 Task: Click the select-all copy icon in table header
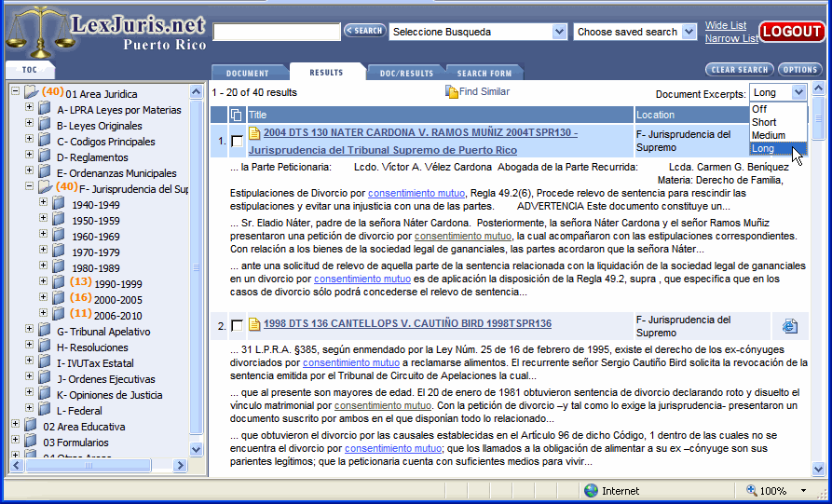236,115
